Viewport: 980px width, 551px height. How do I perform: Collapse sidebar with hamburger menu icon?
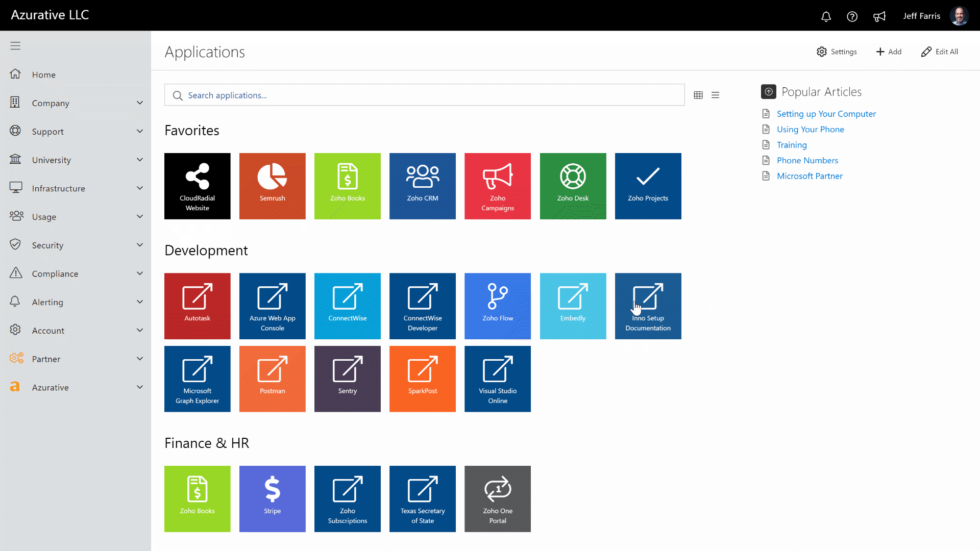point(15,46)
